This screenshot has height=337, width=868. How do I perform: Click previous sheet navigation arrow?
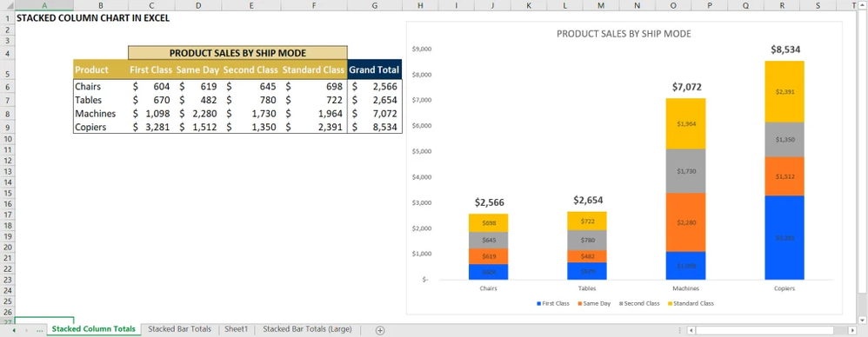click(x=13, y=330)
